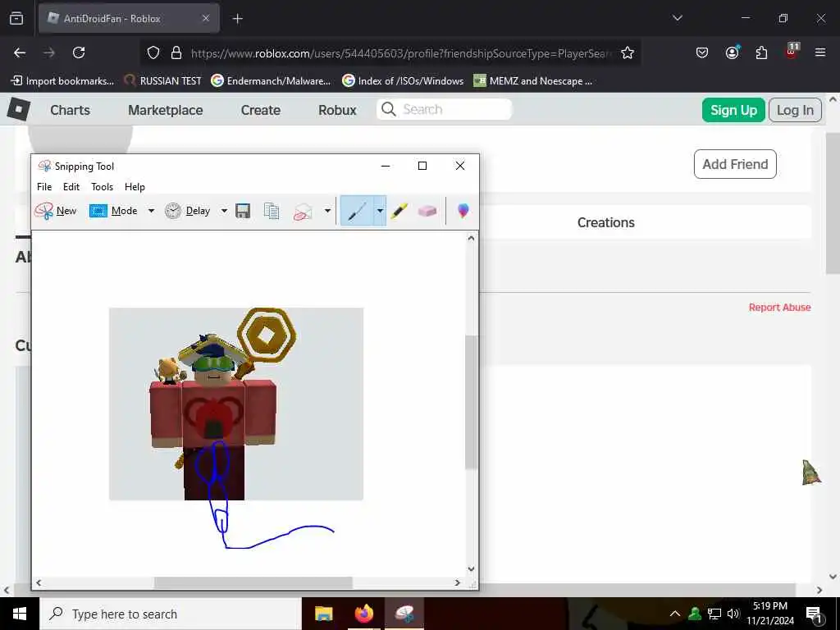Select the Mode rectangle icon in Snipping Tool

click(98, 211)
